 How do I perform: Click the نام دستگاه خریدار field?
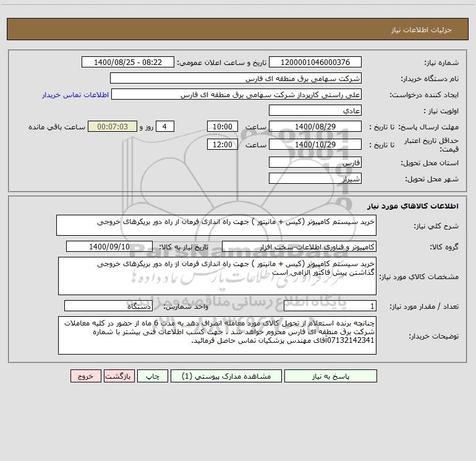coord(236,78)
